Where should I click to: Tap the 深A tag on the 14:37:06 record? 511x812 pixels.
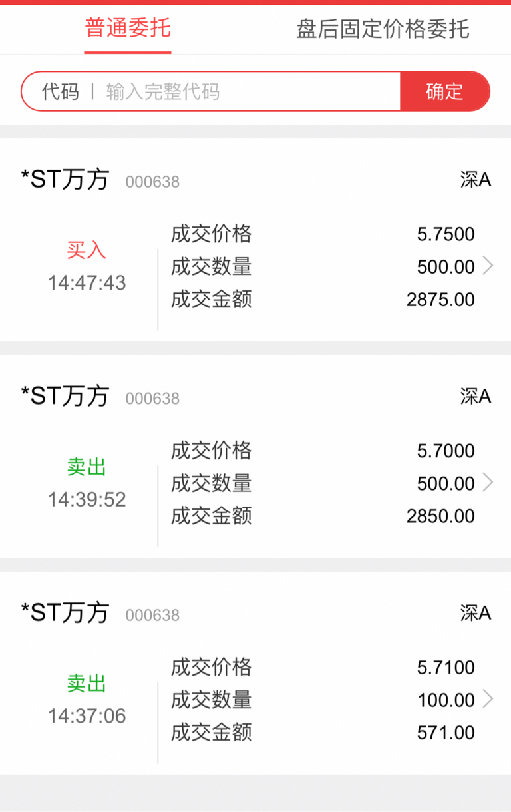point(475,612)
